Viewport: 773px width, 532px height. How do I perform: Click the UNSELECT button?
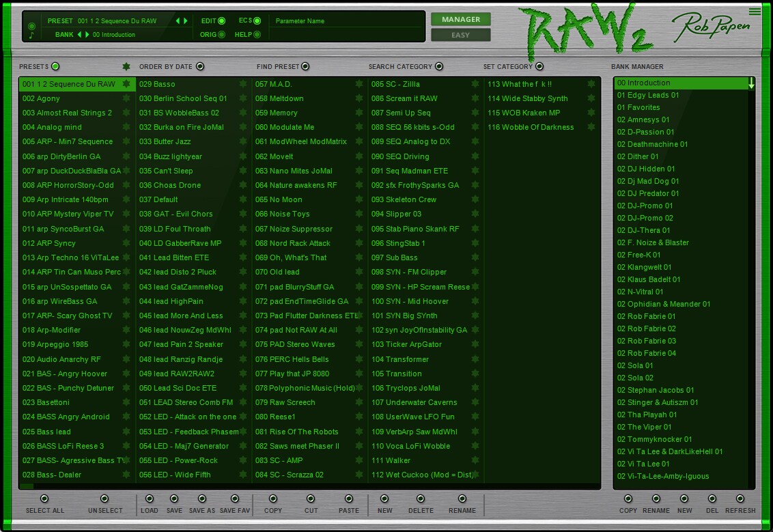tap(104, 499)
